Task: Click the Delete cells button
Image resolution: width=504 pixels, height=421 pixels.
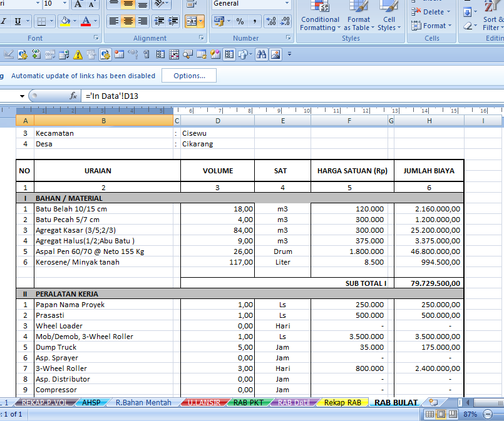Action: [431, 12]
